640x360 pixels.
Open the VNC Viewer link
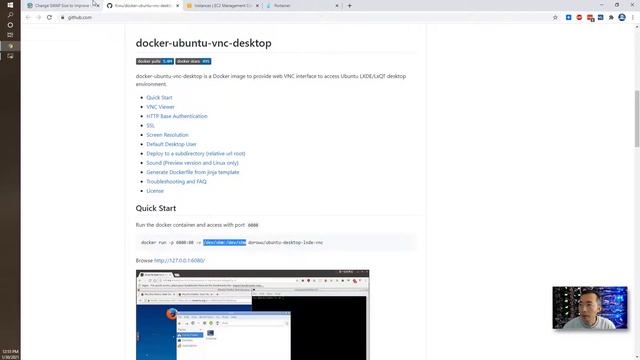tap(160, 107)
